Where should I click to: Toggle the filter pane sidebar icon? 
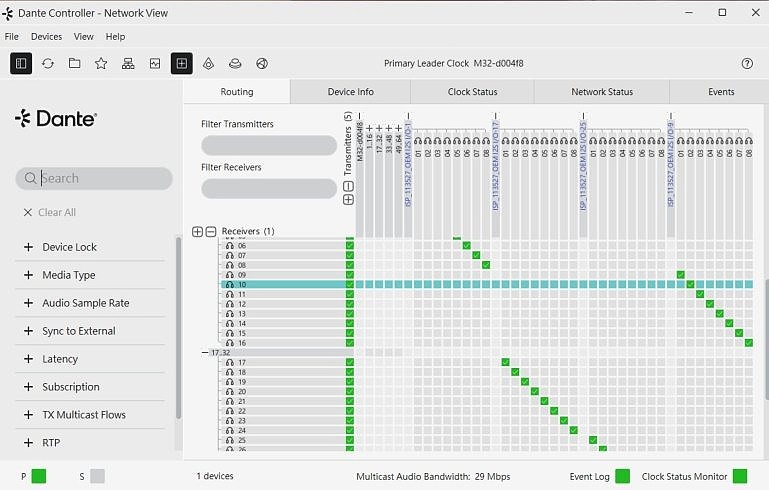21,63
